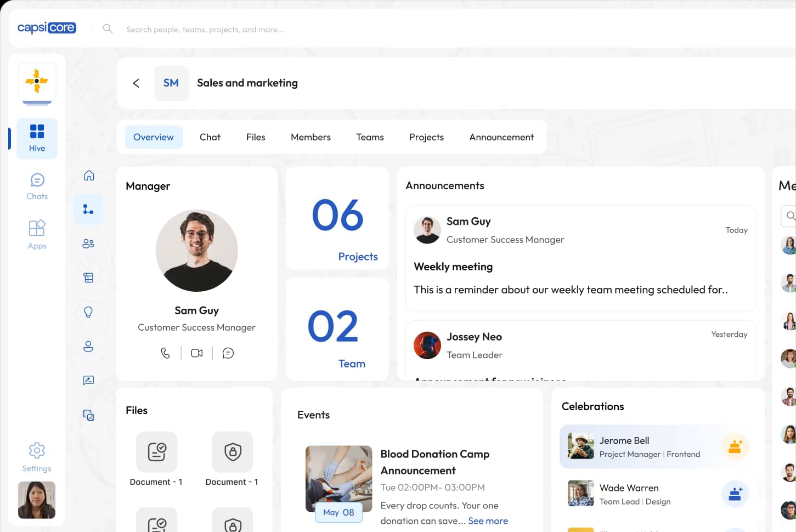796x532 pixels.
Task: Open Blood Donation Camp event thumbnail
Action: coord(338,478)
